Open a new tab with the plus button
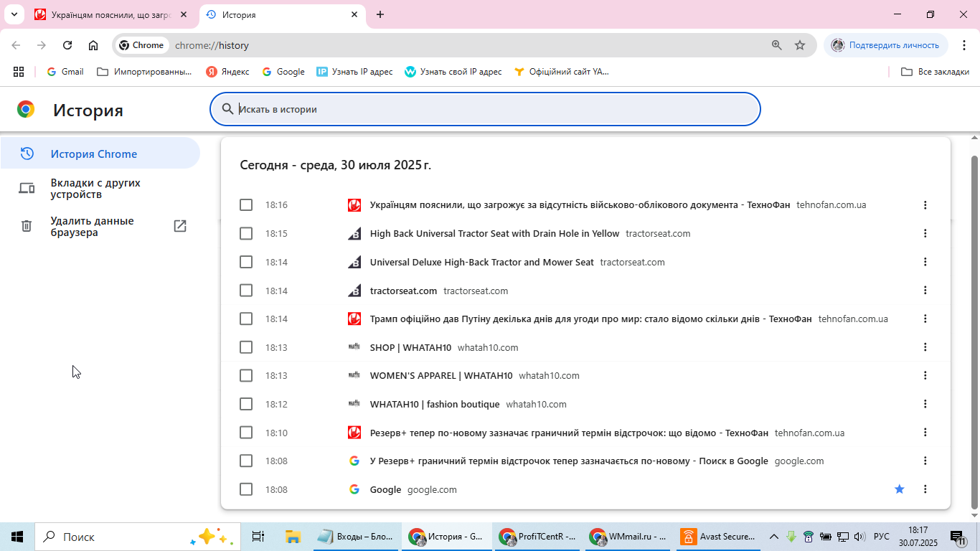The height and width of the screenshot is (551, 980). (380, 14)
